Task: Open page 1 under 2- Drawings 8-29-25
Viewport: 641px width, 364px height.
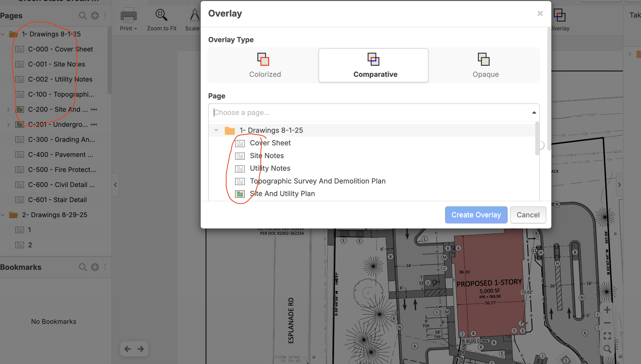Action: [x=29, y=230]
